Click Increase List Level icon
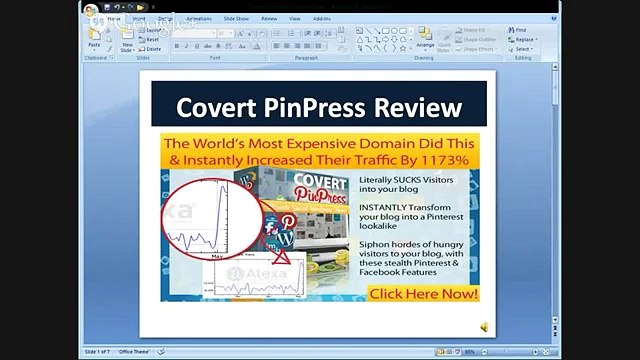 (x=318, y=33)
